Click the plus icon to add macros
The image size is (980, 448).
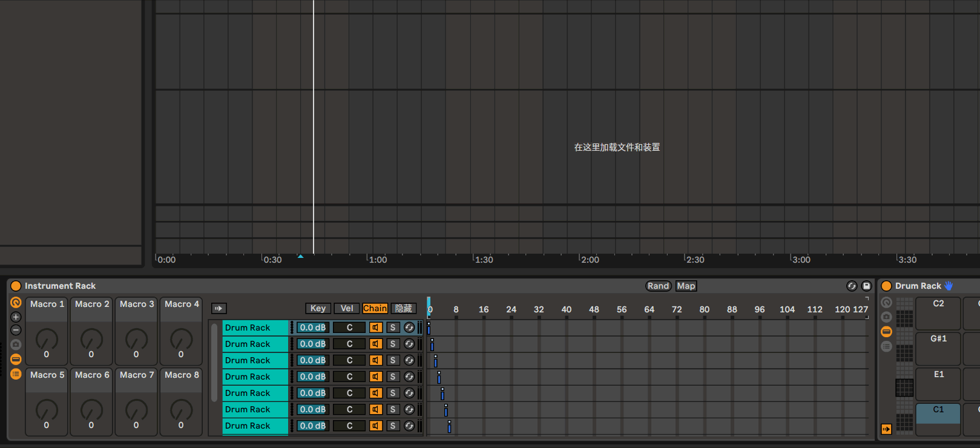[x=16, y=317]
